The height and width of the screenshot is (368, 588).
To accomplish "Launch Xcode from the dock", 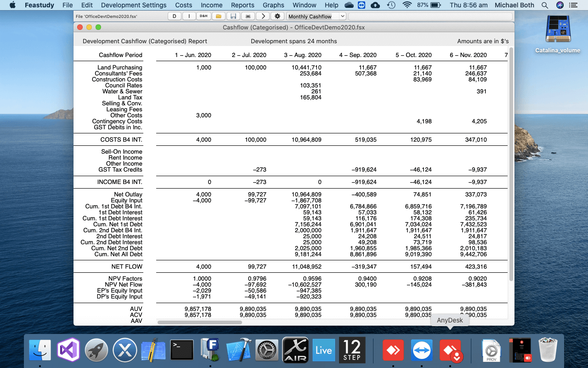I will click(x=238, y=350).
